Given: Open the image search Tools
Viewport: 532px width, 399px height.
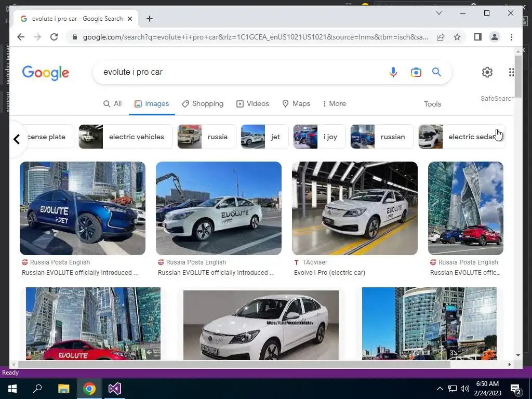Looking at the screenshot, I should (432, 104).
